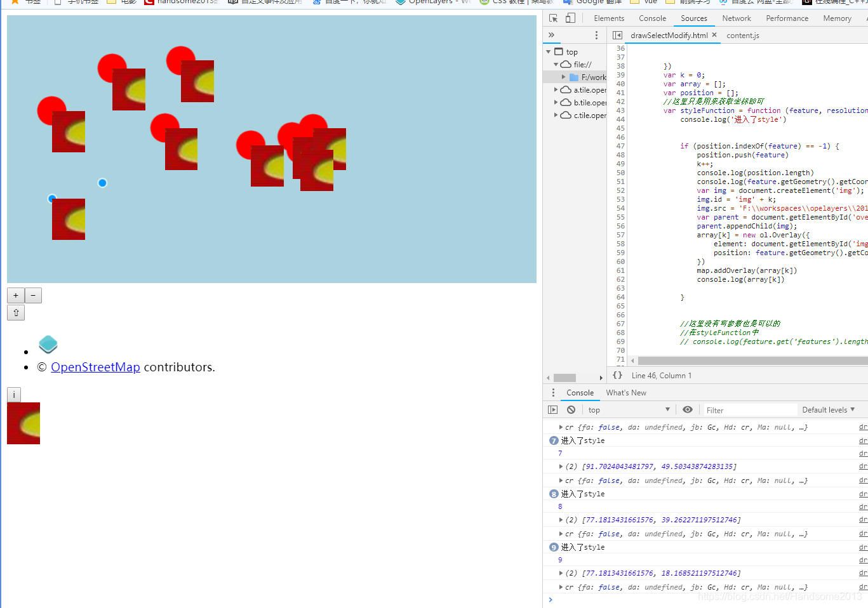Click the eye icon for live expressions
Screen dimensions: 868x608
click(x=688, y=410)
